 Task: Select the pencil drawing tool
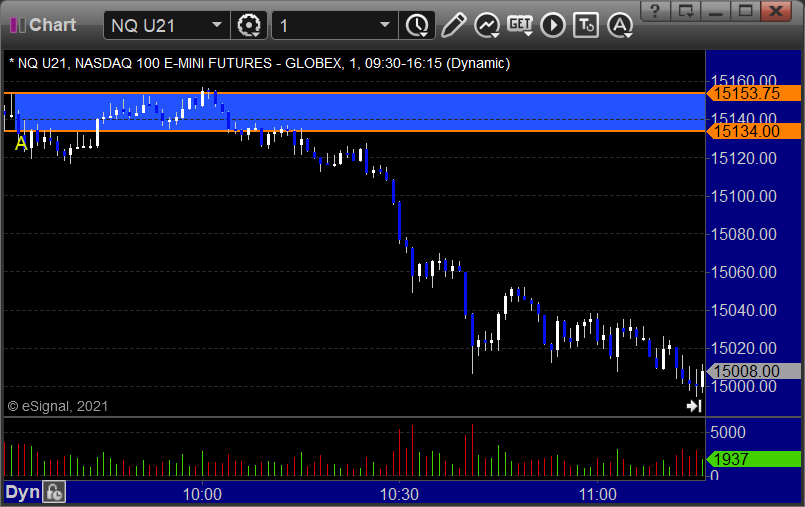tap(453, 25)
